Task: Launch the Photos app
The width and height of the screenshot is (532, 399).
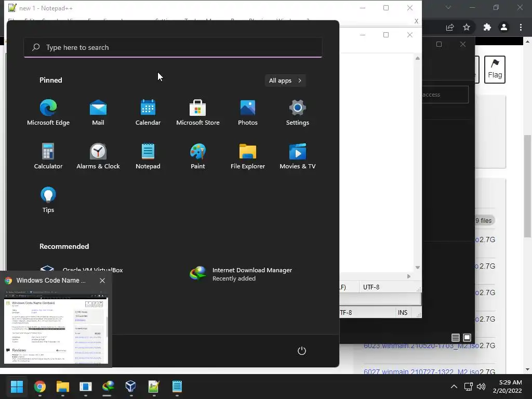Action: [248, 112]
